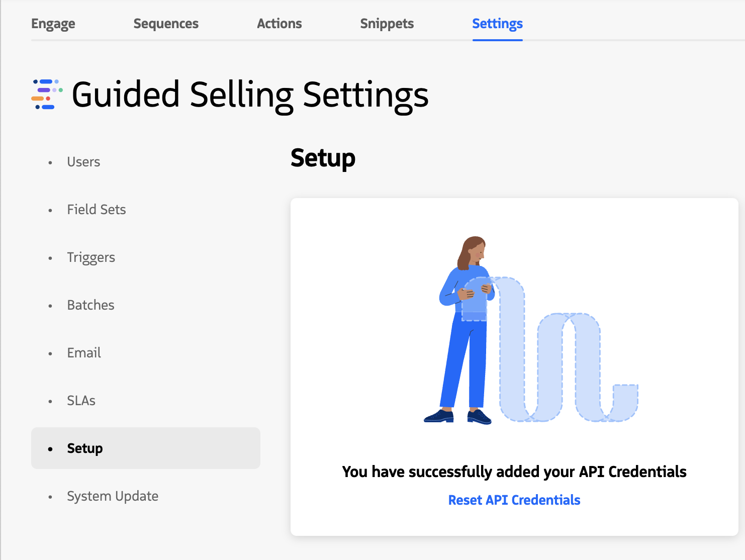Open the Email settings section
The height and width of the screenshot is (560, 745).
(x=83, y=352)
